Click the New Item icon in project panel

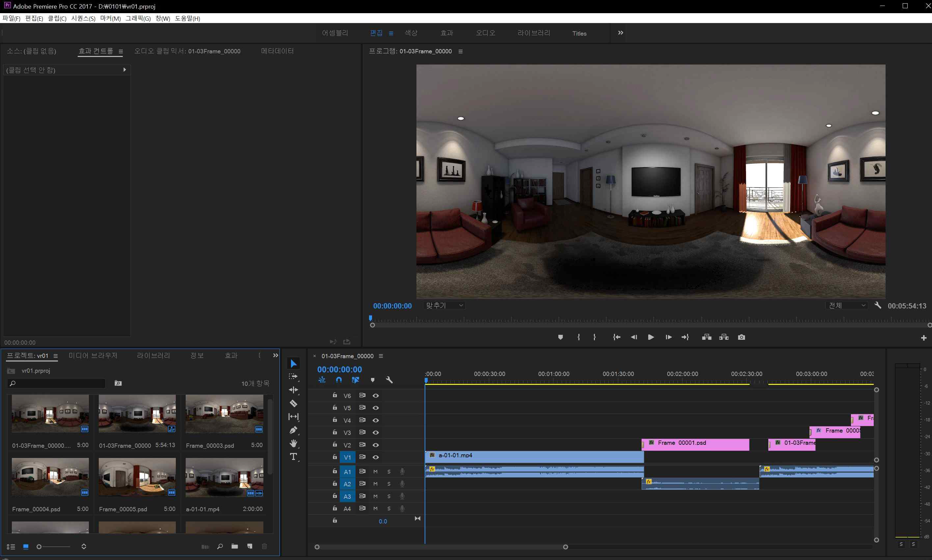pyautogui.click(x=250, y=546)
